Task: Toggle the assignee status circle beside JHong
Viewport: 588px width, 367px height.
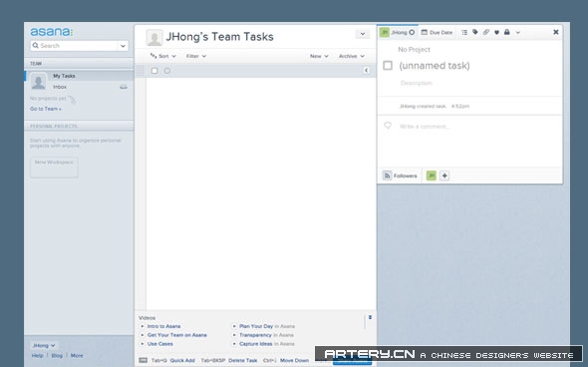Action: [x=412, y=32]
